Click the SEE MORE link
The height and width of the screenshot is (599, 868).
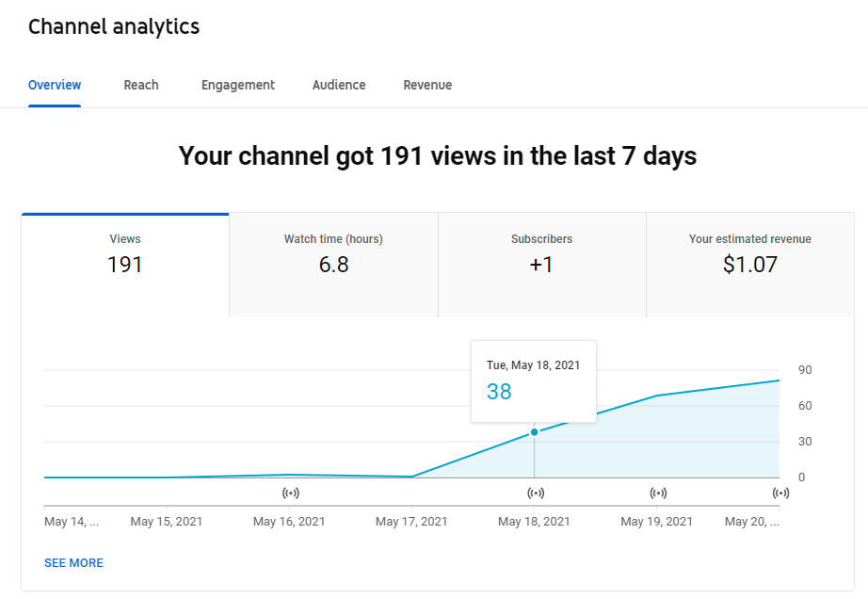click(x=73, y=563)
